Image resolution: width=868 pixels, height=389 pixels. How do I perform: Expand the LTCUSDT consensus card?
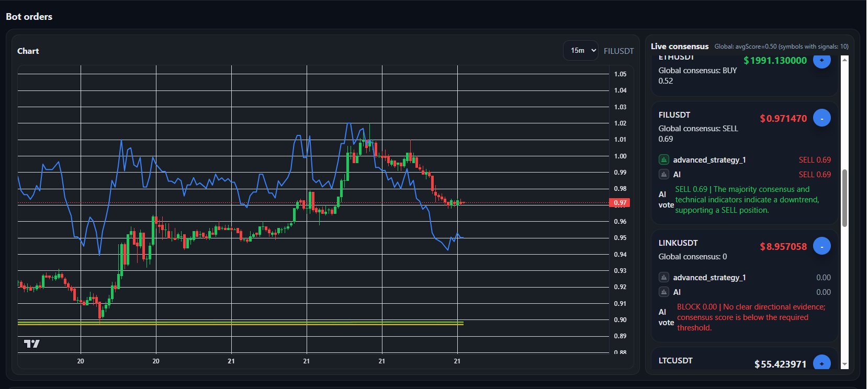pyautogui.click(x=821, y=363)
